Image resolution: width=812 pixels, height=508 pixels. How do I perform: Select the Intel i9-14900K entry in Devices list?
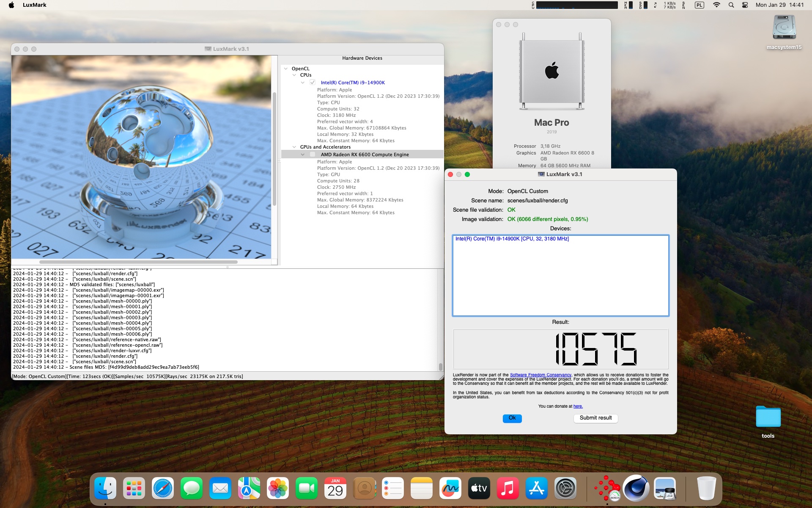512,239
